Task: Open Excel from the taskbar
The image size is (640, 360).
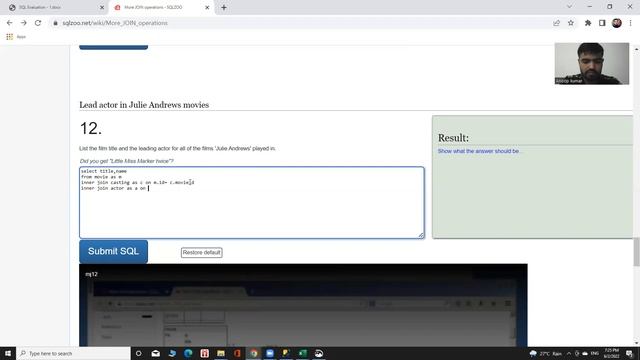Action: 302,353
